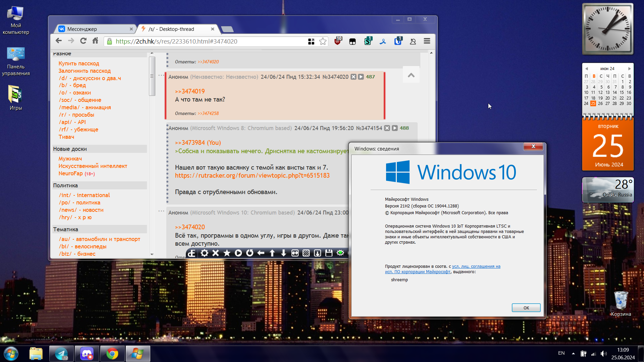The width and height of the screenshot is (644, 362).
Task: Go to next month in calendar gadget
Action: 629,69
